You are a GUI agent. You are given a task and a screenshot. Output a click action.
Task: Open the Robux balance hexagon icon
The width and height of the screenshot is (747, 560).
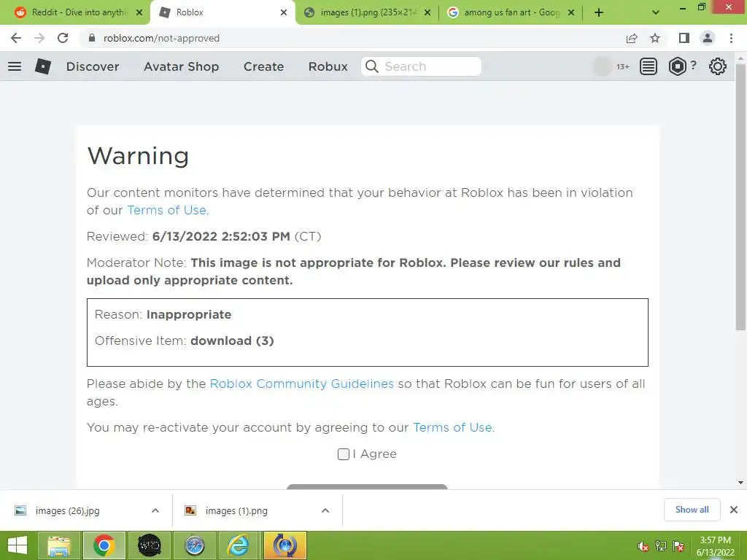(x=678, y=66)
